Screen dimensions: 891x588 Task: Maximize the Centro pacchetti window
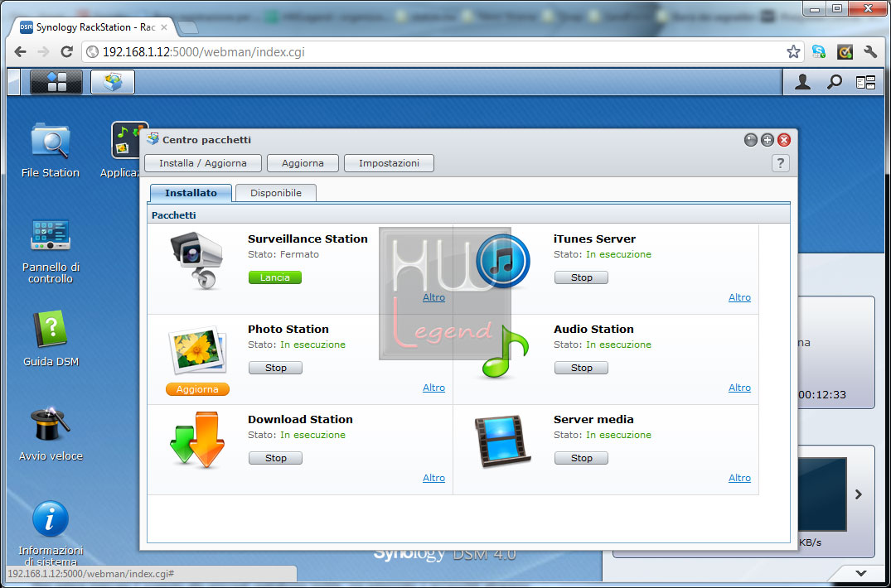768,140
